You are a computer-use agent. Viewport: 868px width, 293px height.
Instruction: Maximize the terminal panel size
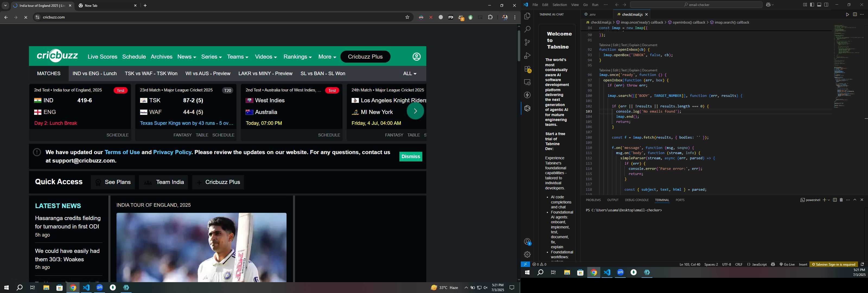point(855,200)
